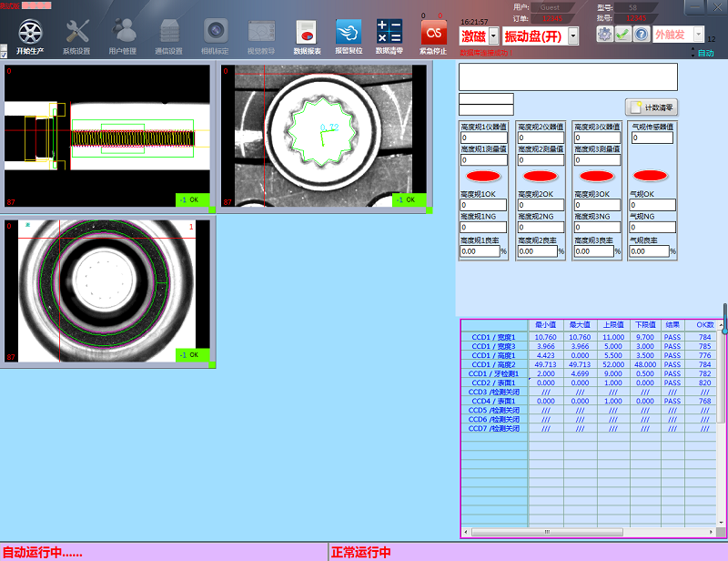
Task: Click the 气规传感器值 input field
Action: pyautogui.click(x=652, y=138)
